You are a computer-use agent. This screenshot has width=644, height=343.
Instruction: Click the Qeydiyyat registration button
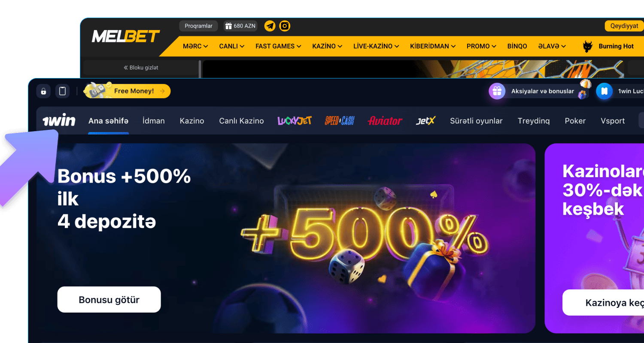[624, 26]
